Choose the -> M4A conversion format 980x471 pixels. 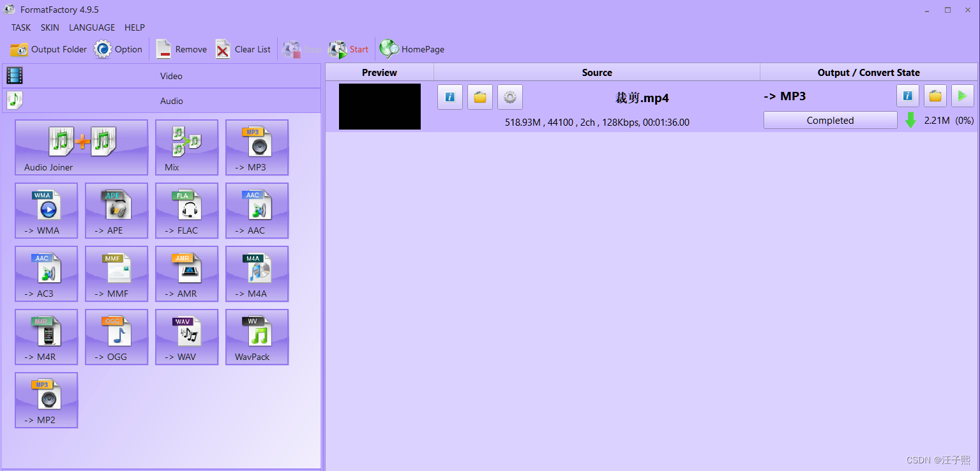[x=257, y=274]
